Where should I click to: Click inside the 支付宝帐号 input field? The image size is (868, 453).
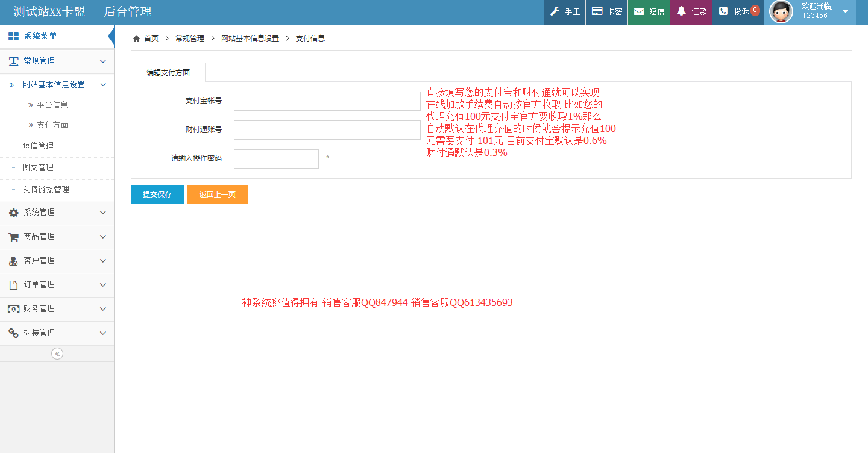pos(327,101)
